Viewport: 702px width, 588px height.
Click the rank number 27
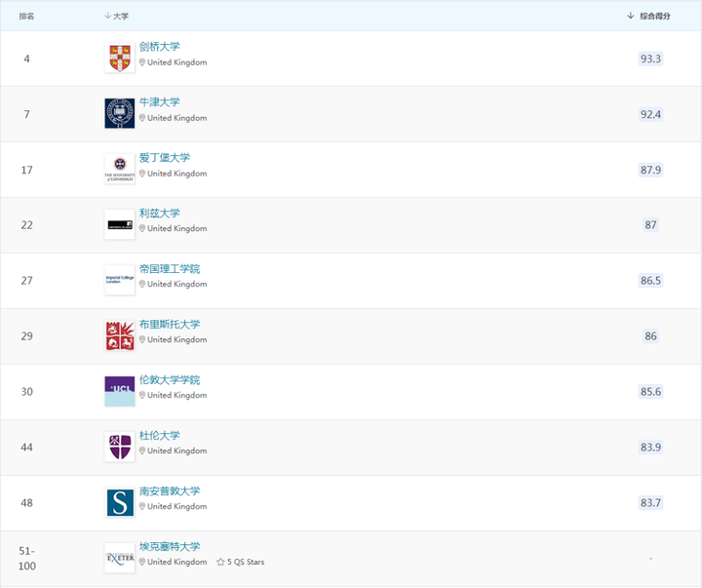tap(27, 280)
